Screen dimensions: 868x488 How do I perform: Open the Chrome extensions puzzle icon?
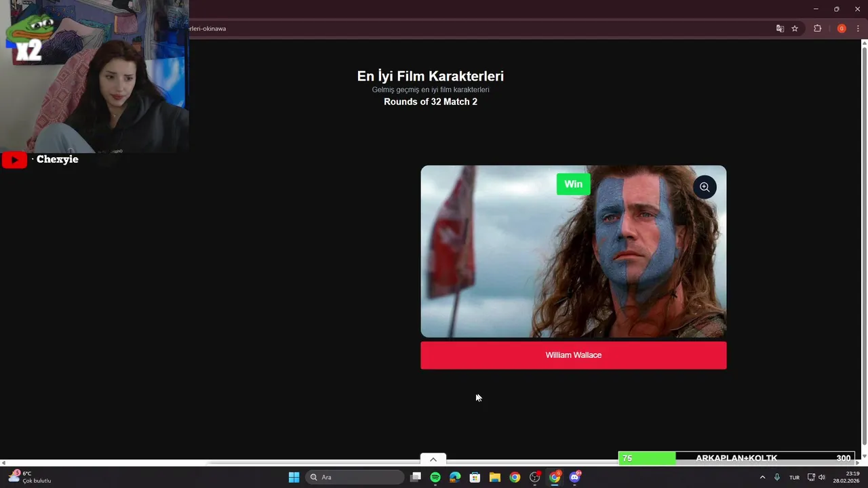point(817,28)
